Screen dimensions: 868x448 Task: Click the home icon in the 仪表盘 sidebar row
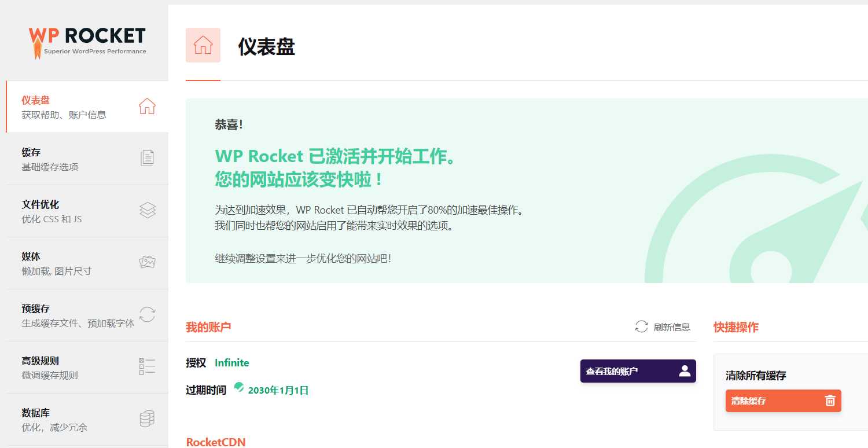click(x=147, y=107)
